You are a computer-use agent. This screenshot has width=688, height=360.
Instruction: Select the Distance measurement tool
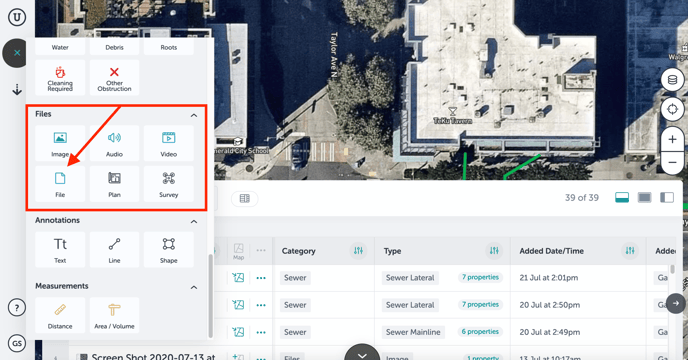pos(60,315)
